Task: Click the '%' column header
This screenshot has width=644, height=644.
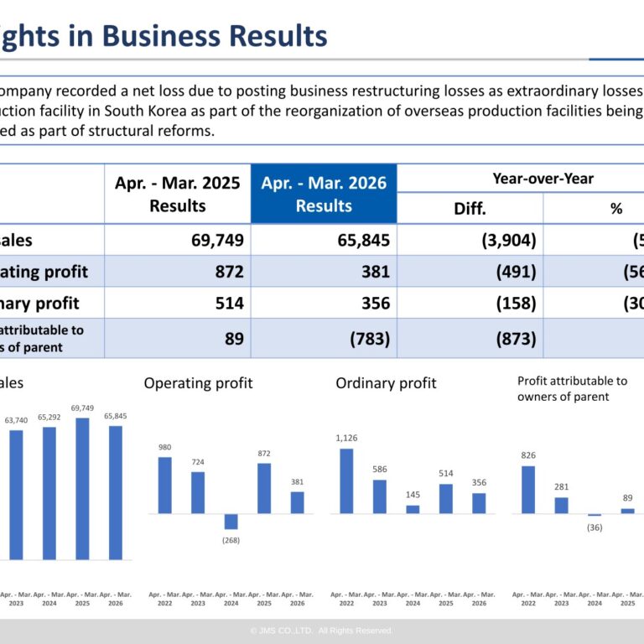Action: coord(616,209)
